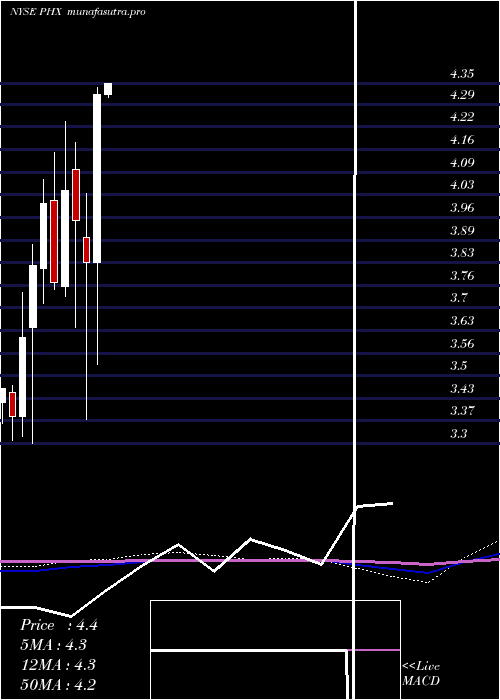Click the 3.7 price axis label
This screenshot has width=500, height=700.
(x=459, y=297)
